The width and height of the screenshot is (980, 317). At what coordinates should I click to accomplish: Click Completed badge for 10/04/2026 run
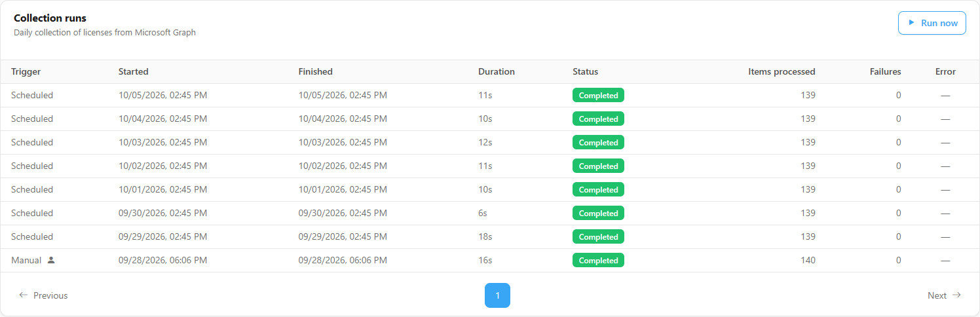point(598,119)
